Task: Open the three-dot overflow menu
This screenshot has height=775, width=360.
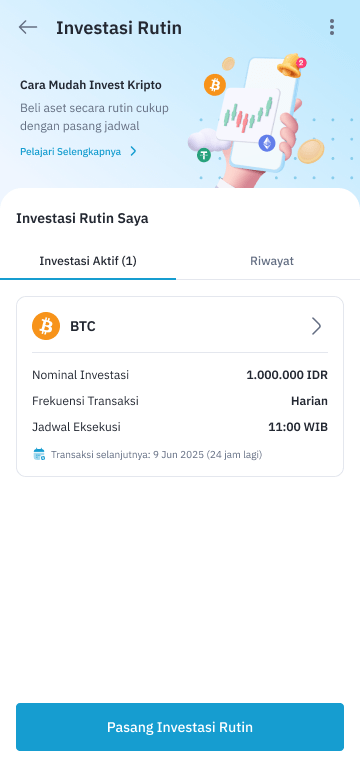Action: [332, 27]
